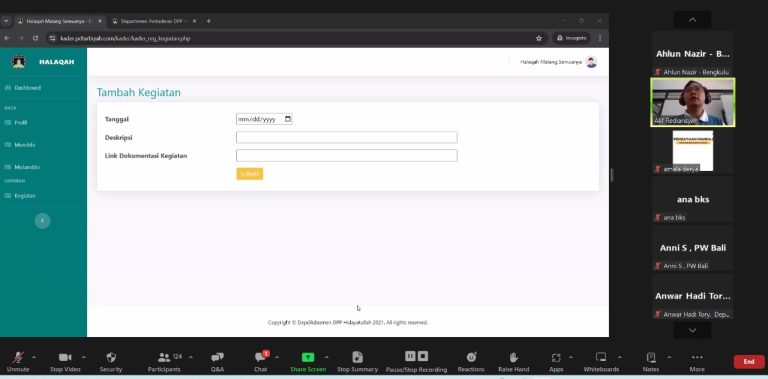Open More options in Zoom toolbar
This screenshot has height=379, width=768.
697,361
